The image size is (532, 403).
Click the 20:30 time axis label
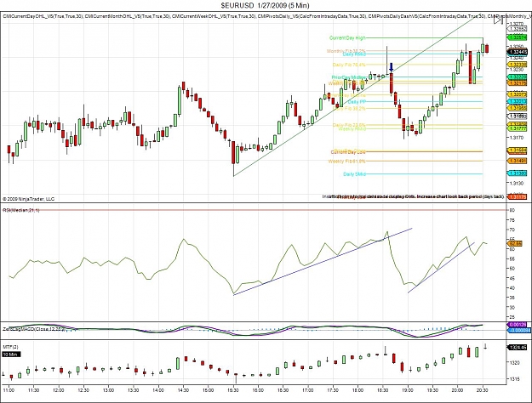[483, 390]
